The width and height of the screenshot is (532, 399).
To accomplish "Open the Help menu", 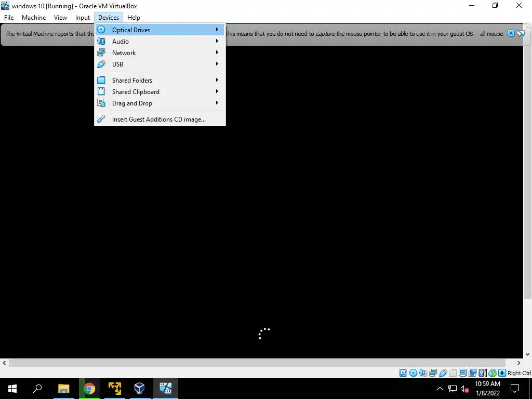I will [x=134, y=18].
